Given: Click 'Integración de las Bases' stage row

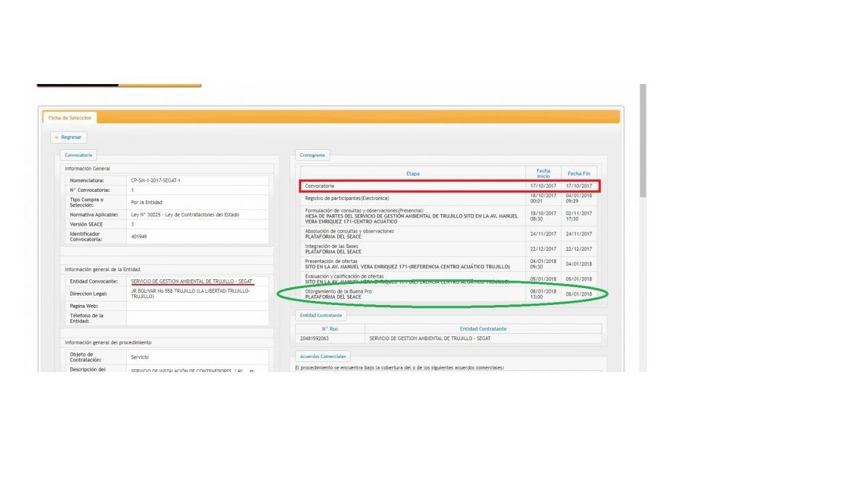Looking at the screenshot, I should click(x=449, y=249).
